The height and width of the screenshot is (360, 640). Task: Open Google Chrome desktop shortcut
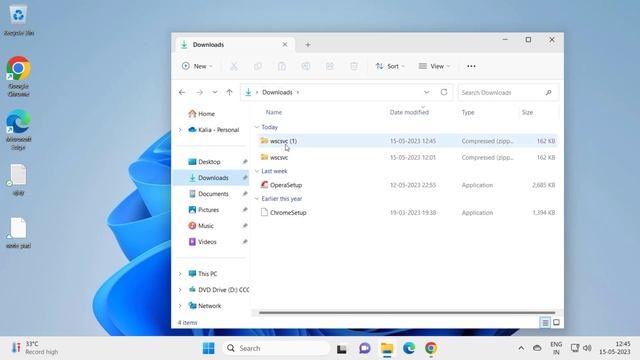pos(18,77)
